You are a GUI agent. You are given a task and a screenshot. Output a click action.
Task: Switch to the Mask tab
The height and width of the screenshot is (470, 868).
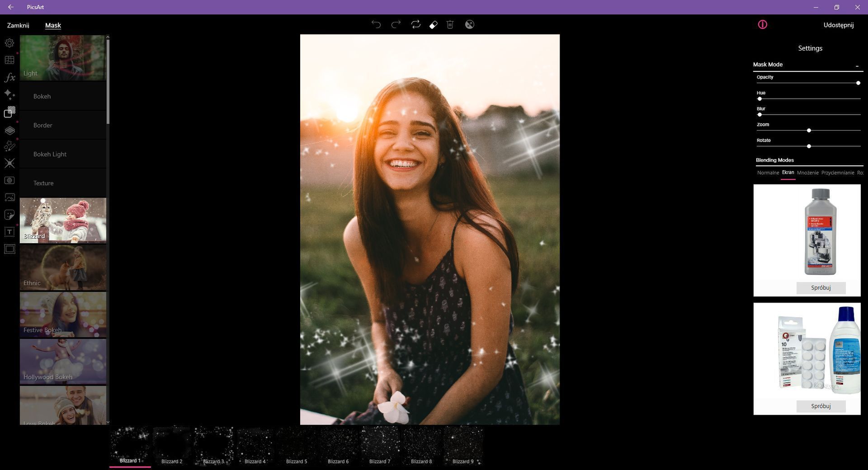click(53, 25)
